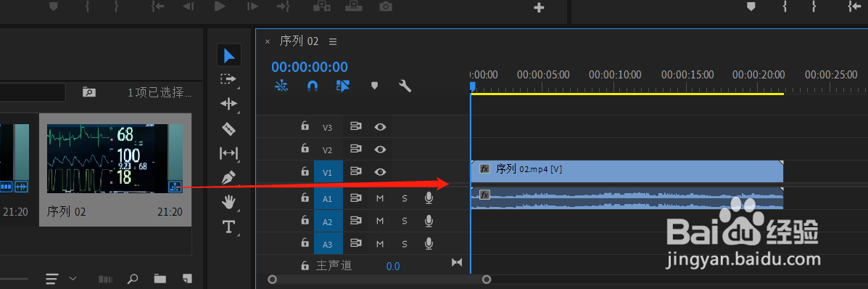The image size is (868, 289).
Task: Click New Bin folder icon
Action: (x=160, y=278)
